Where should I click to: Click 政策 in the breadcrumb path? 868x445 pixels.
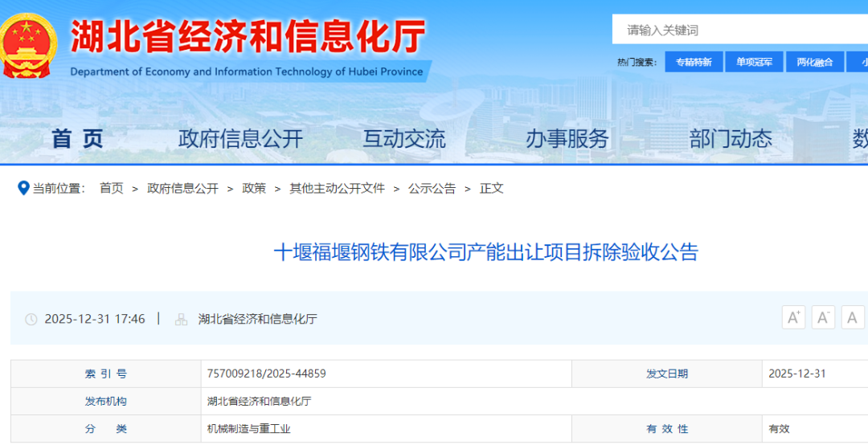(254, 188)
